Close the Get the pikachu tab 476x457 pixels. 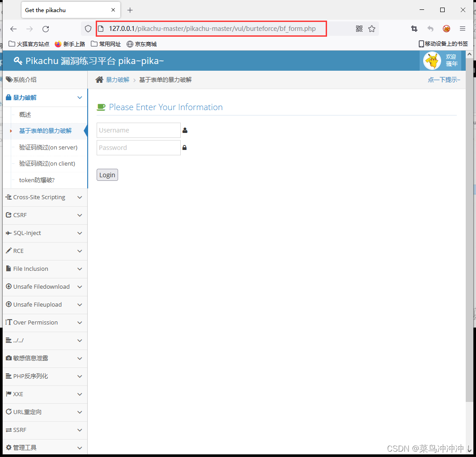(x=113, y=10)
